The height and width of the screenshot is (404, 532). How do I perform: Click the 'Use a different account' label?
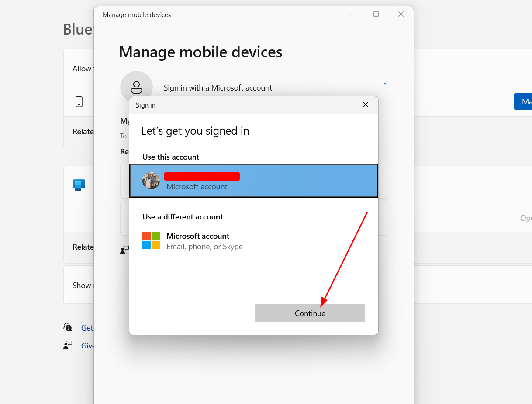point(183,217)
